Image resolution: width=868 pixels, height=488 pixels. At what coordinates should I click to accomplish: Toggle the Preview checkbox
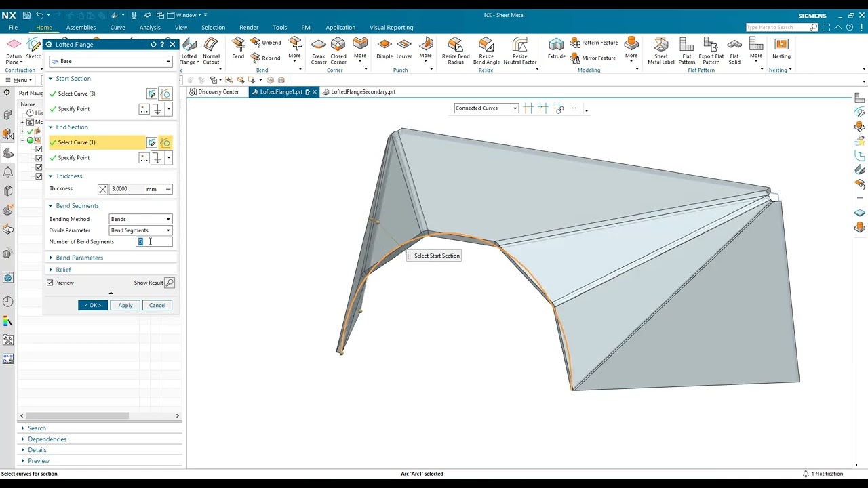pos(50,283)
